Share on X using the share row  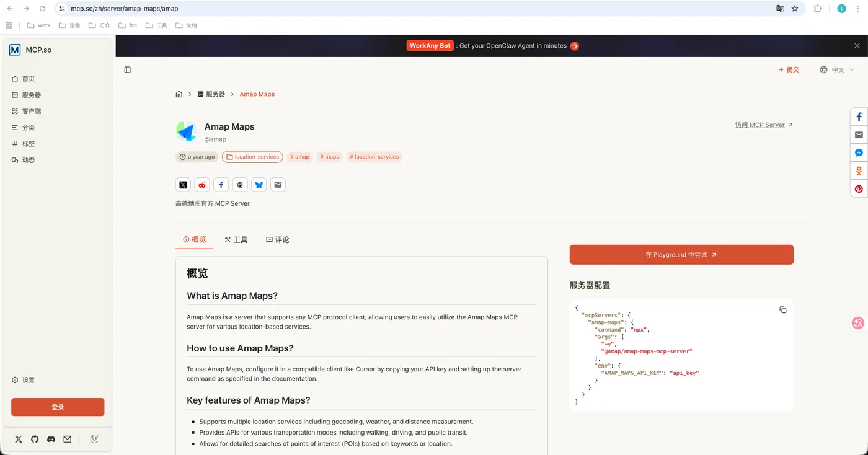pyautogui.click(x=183, y=185)
